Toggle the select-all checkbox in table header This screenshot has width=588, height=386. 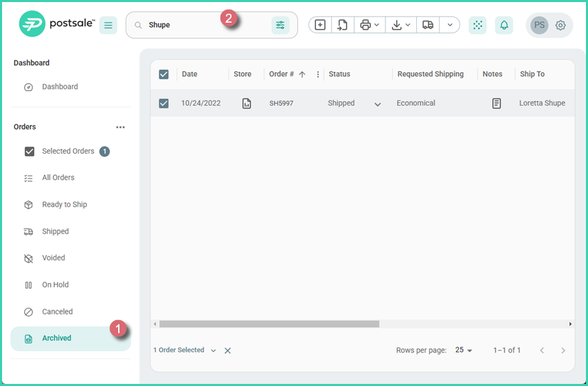point(163,74)
